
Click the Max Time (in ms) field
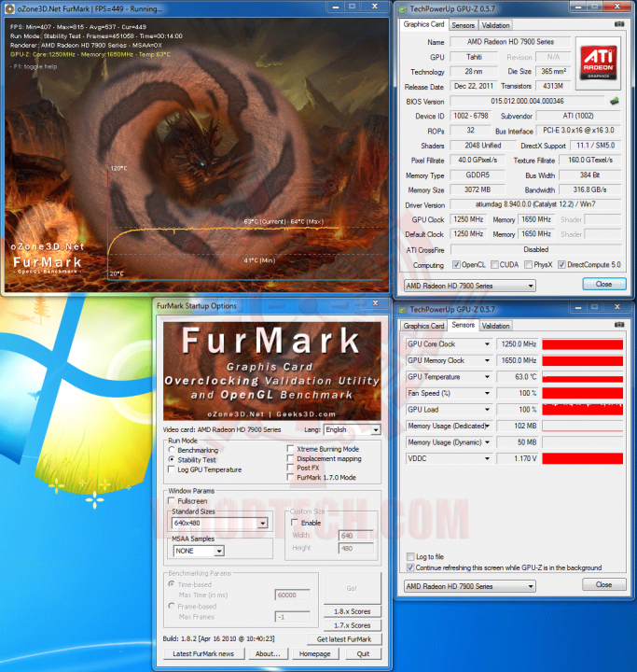point(292,595)
